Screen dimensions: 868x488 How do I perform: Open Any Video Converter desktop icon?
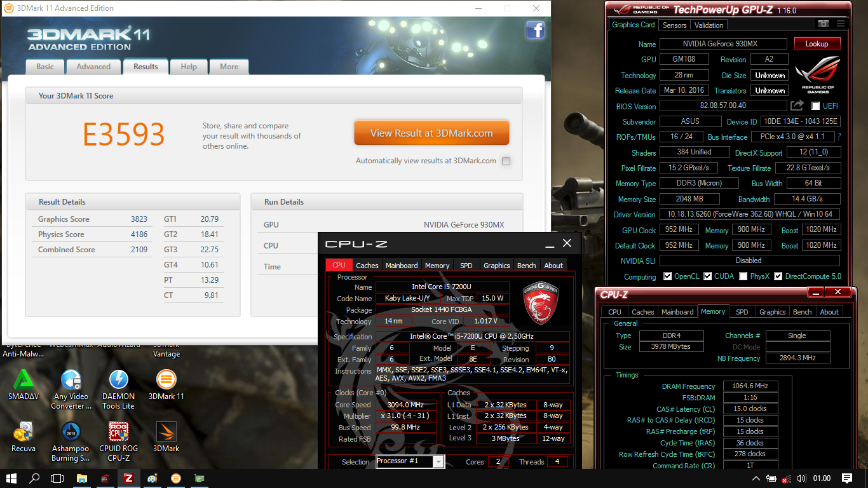(x=71, y=390)
